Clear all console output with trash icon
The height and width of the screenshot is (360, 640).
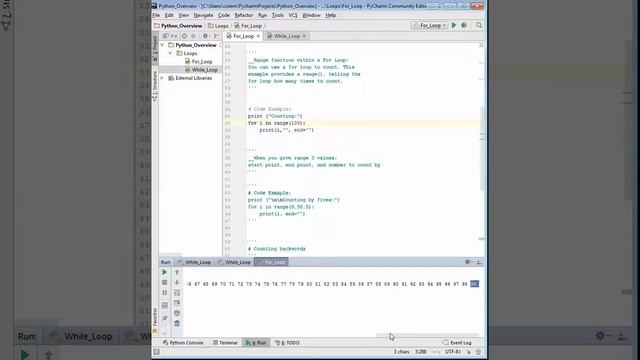177,323
